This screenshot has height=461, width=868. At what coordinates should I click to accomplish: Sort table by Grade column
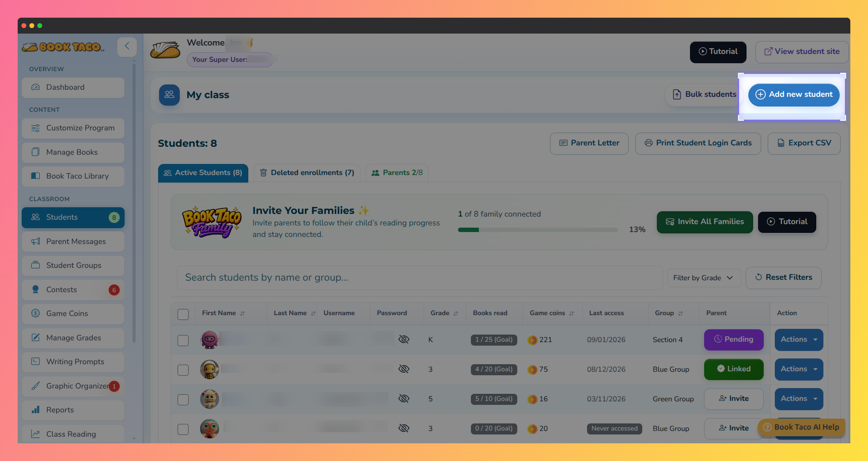coord(456,313)
